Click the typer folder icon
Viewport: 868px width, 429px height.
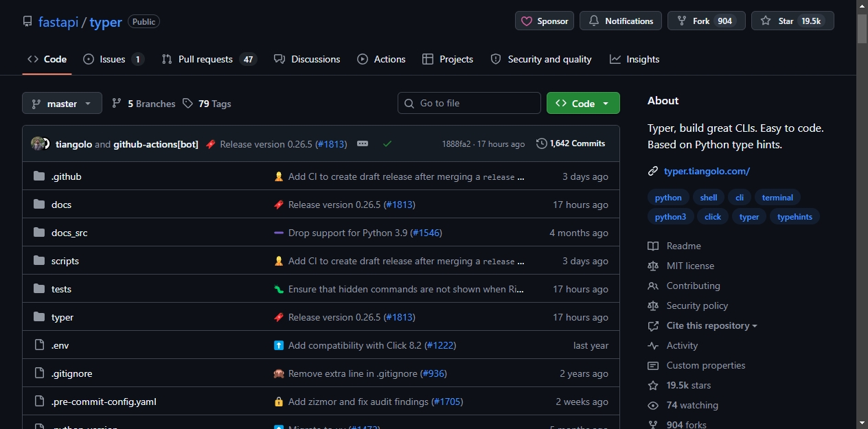39,317
